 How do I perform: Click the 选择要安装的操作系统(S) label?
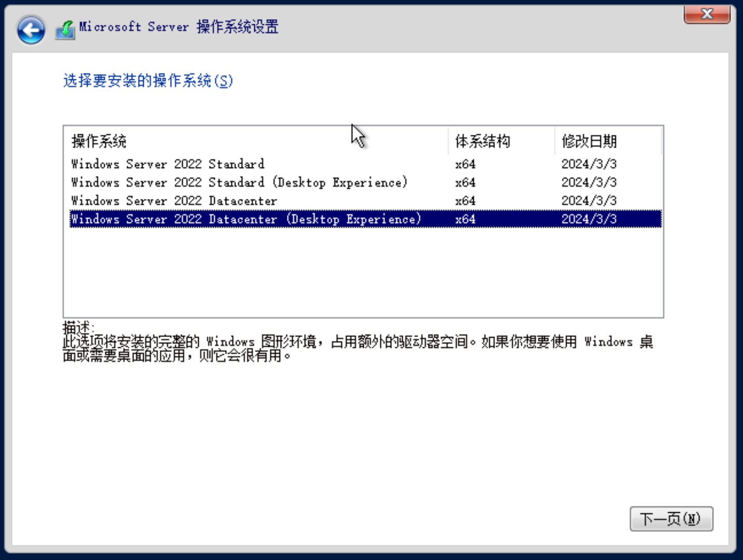pyautogui.click(x=148, y=80)
